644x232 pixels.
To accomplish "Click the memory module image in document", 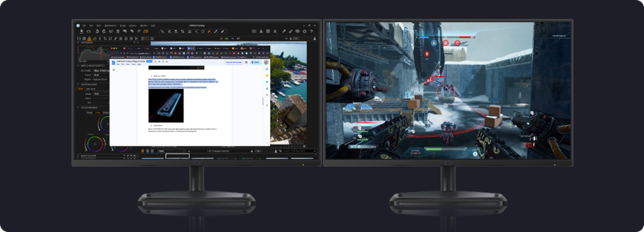I will click(166, 105).
